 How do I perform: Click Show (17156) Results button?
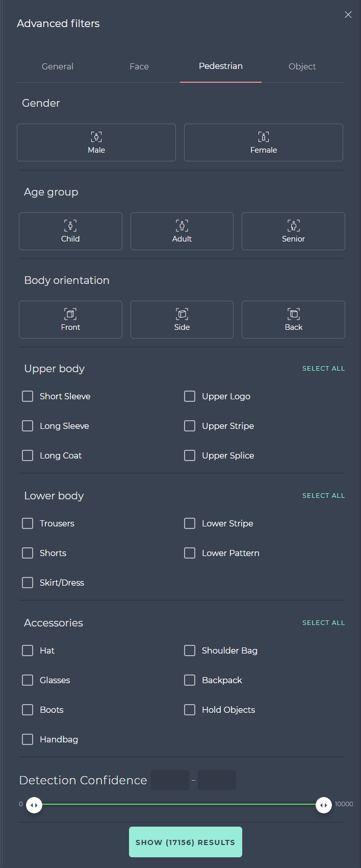pos(186,842)
